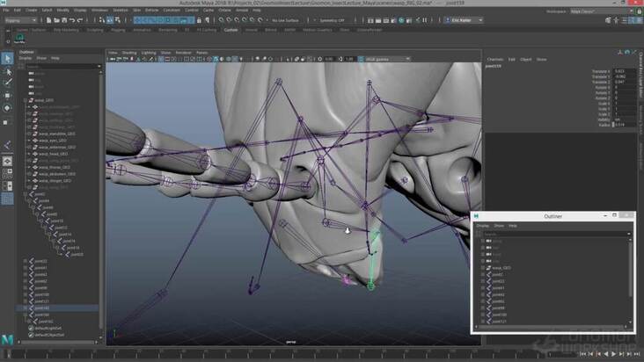The height and width of the screenshot is (362, 644).
Task: Click the No Live Surface field
Action: [285, 20]
